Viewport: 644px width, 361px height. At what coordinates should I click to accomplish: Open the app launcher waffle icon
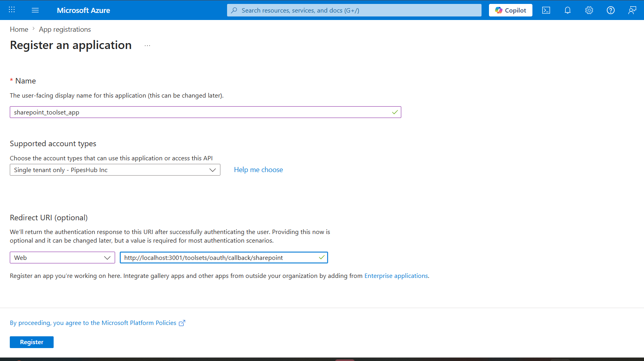(x=12, y=10)
